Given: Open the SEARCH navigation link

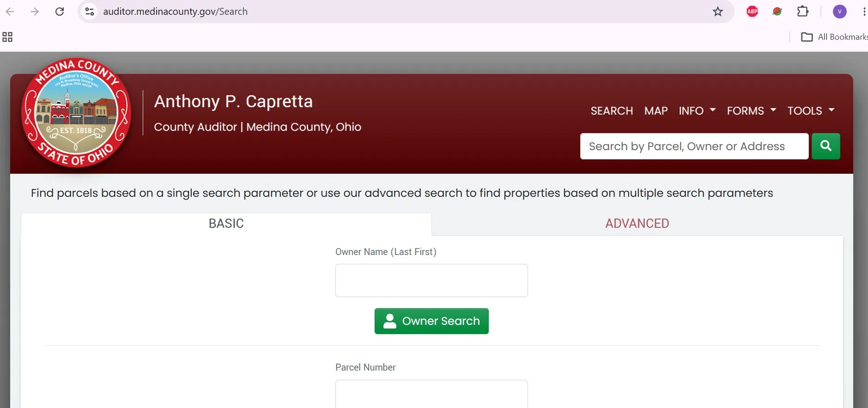Looking at the screenshot, I should click(x=612, y=111).
